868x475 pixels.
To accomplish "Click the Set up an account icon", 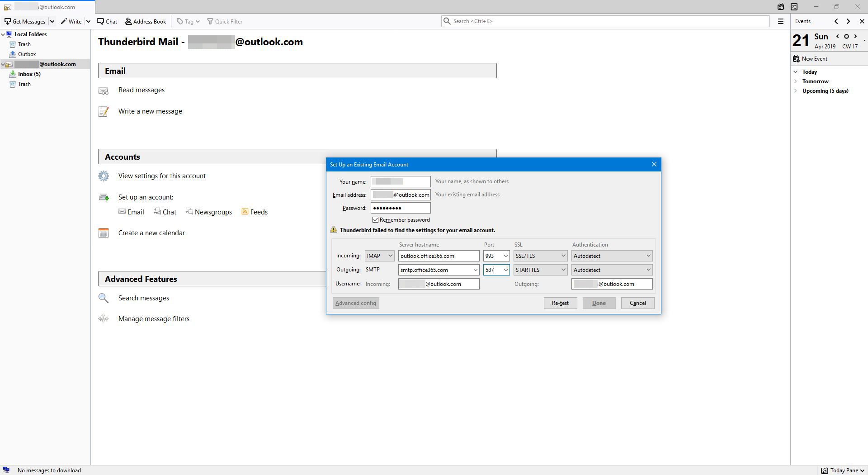I will [x=104, y=197].
